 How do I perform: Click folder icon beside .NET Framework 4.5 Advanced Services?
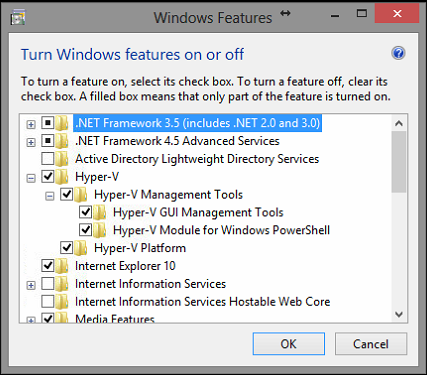[x=62, y=141]
